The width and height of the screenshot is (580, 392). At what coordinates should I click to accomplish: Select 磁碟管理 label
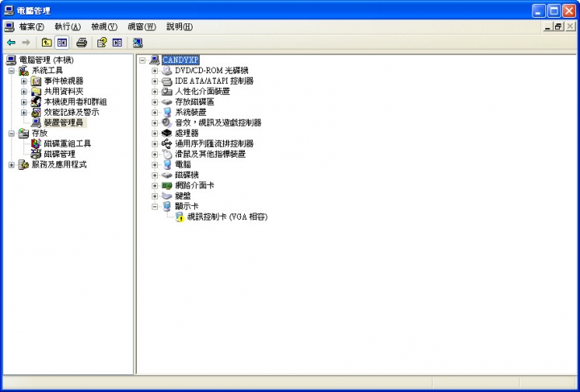tap(60, 154)
